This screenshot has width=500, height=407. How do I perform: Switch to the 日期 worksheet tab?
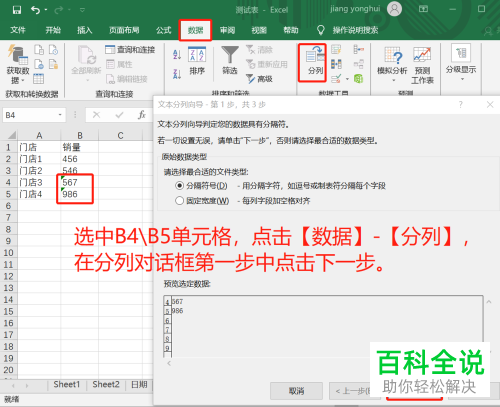click(139, 384)
